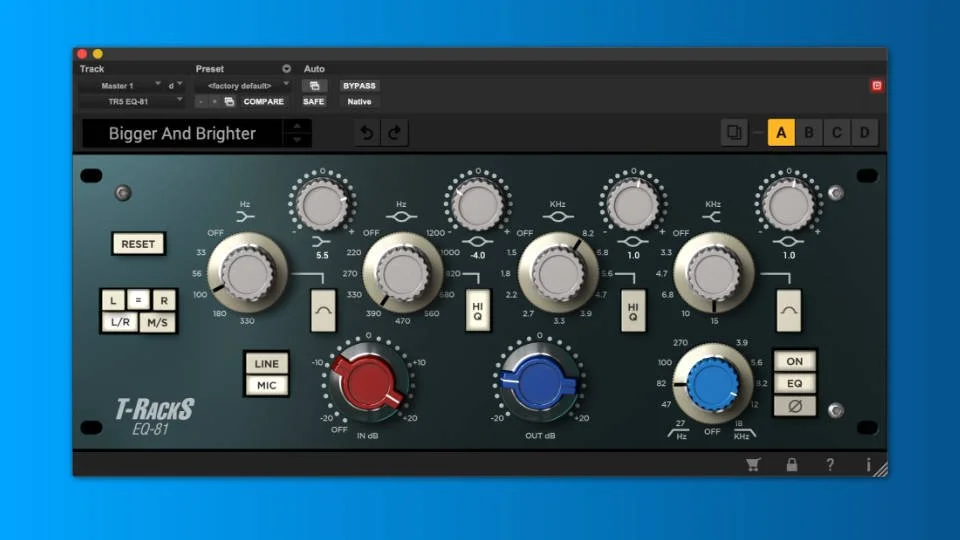Screen dimensions: 960x540
Task: Click the Bigger And Brighter preset name field
Action: coord(182,133)
